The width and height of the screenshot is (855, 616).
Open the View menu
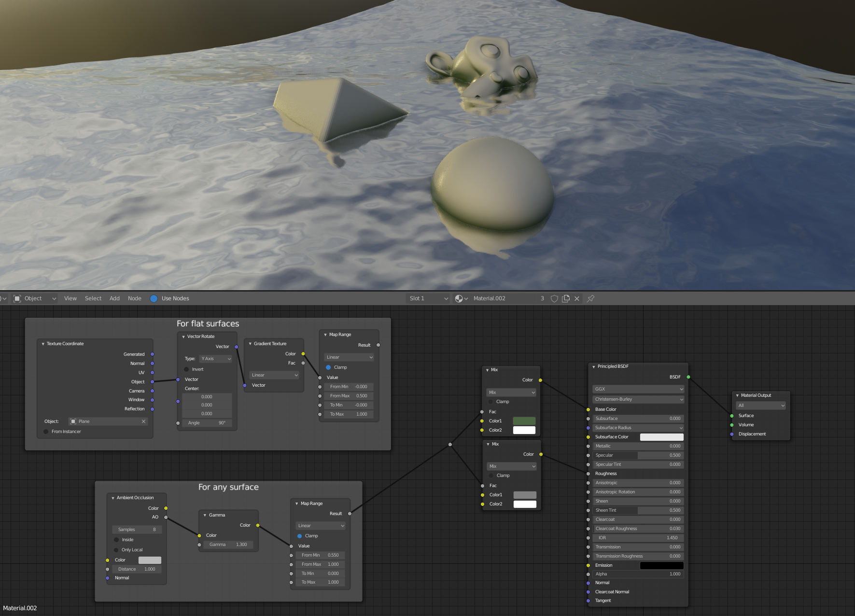tap(70, 298)
